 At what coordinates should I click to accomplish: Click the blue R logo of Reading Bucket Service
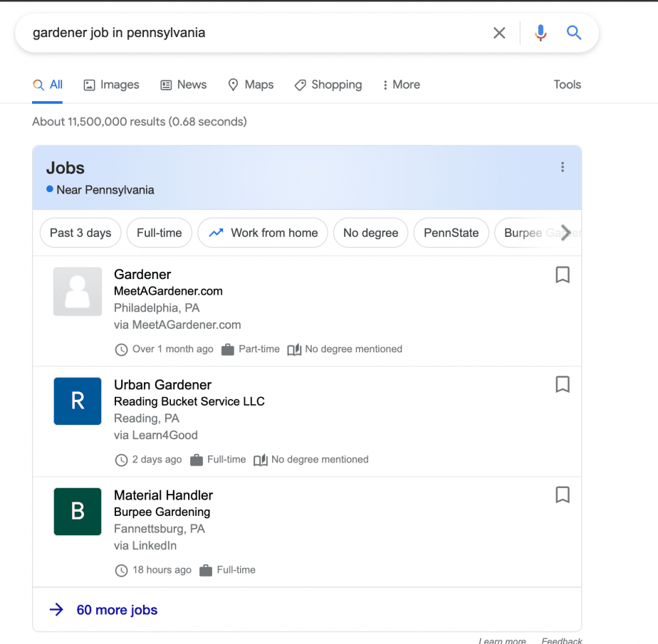tap(78, 401)
